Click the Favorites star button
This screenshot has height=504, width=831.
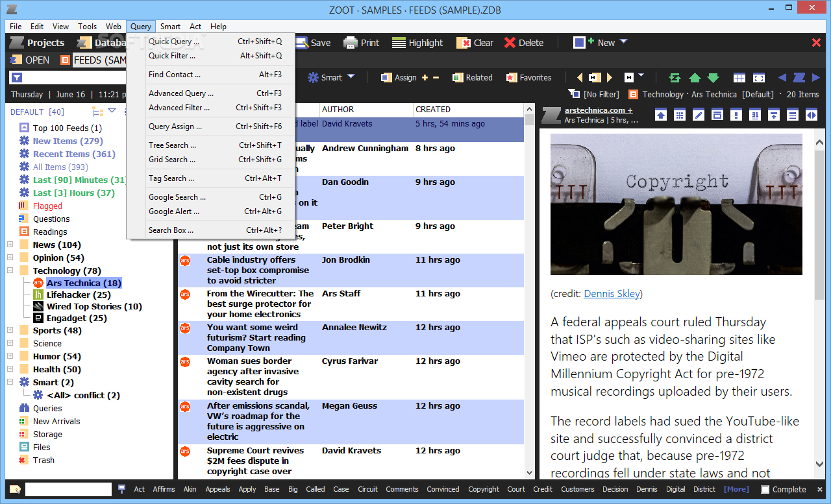point(529,77)
